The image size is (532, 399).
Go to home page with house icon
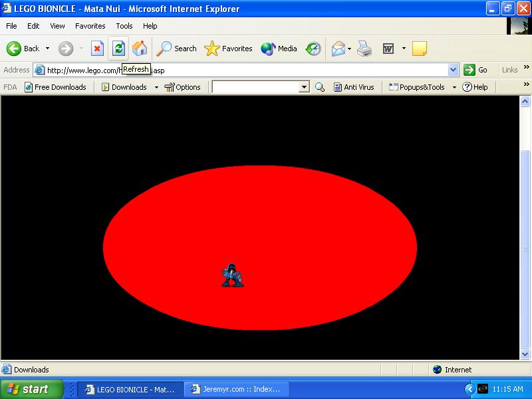click(x=140, y=49)
